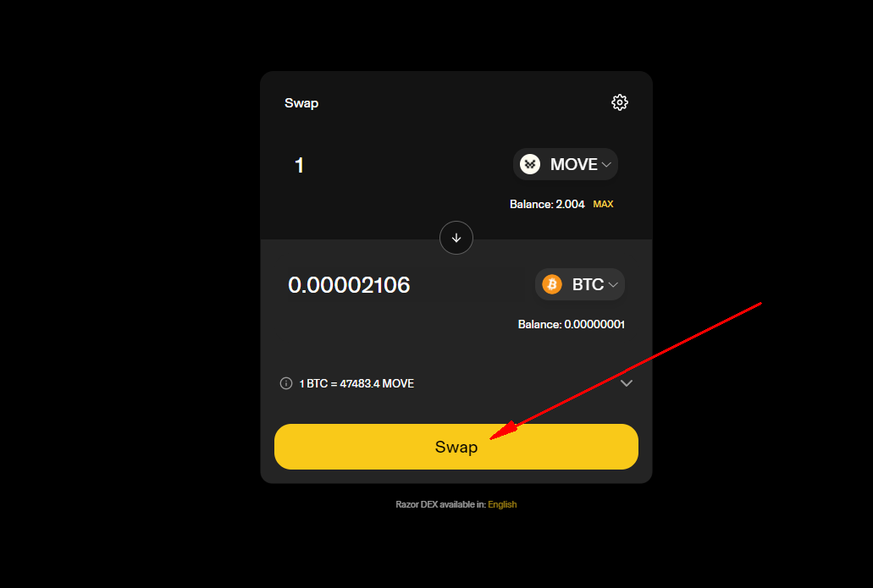This screenshot has height=588, width=873.
Task: Click the chevron next to MOVE
Action: (606, 165)
